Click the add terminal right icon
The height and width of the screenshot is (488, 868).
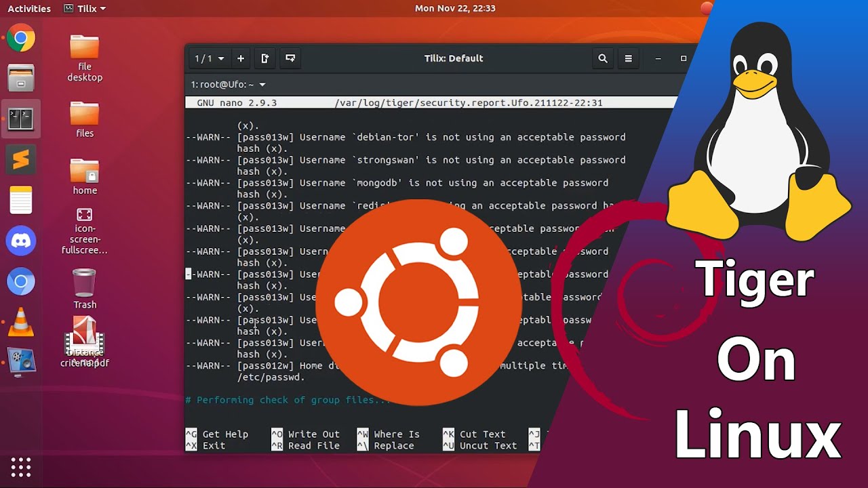[x=265, y=58]
